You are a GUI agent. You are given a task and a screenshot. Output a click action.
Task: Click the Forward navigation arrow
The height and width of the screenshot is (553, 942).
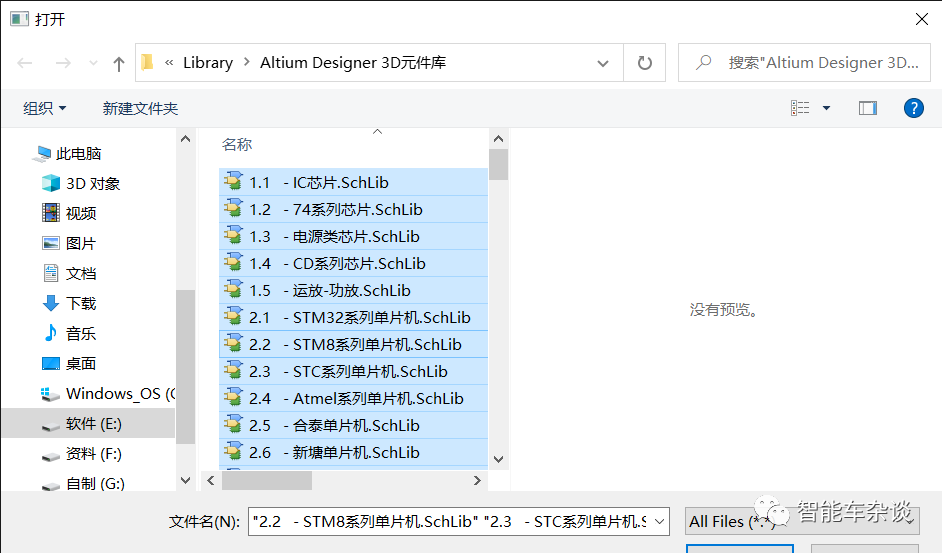[x=63, y=63]
